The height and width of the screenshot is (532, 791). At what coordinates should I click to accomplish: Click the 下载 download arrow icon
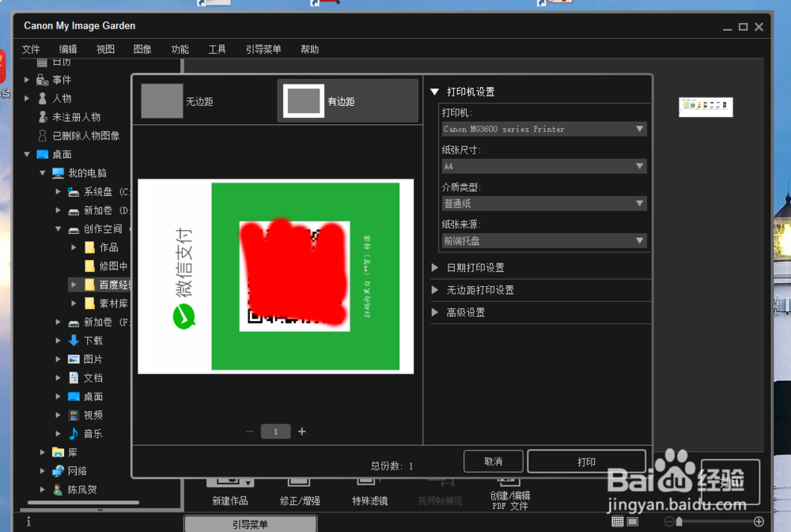[x=74, y=341]
